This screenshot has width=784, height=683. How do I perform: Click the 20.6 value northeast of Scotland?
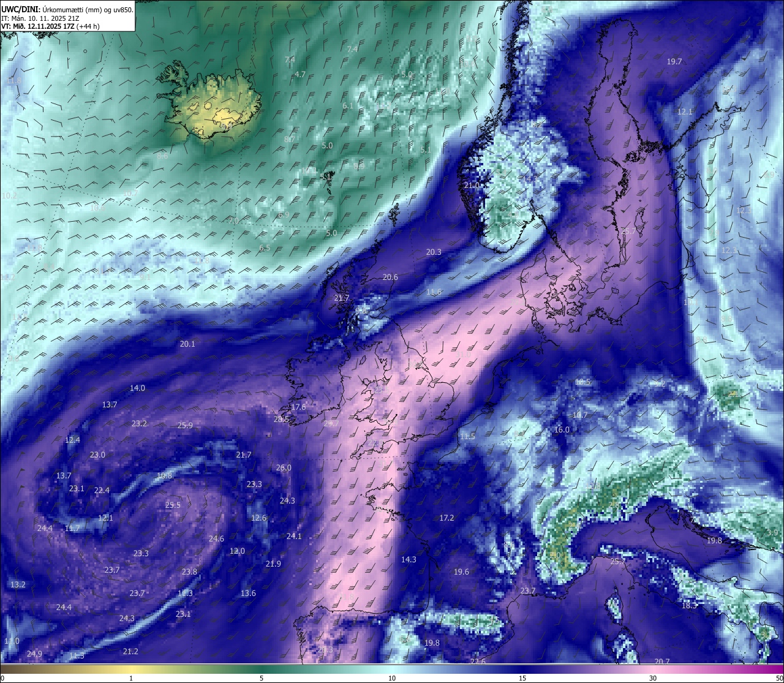390,277
